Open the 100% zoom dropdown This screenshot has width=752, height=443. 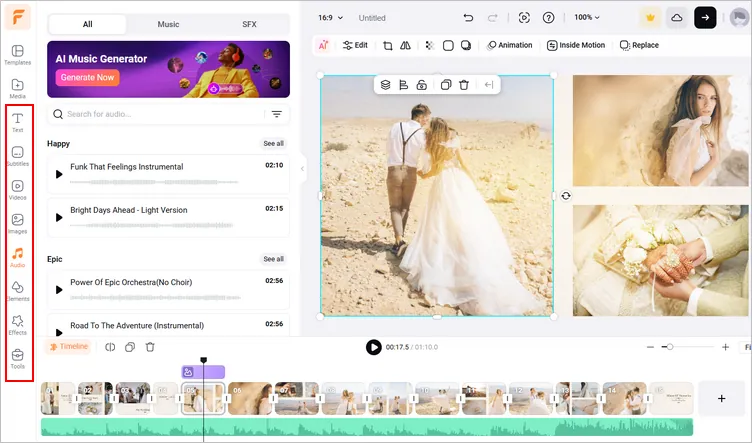pyautogui.click(x=587, y=17)
